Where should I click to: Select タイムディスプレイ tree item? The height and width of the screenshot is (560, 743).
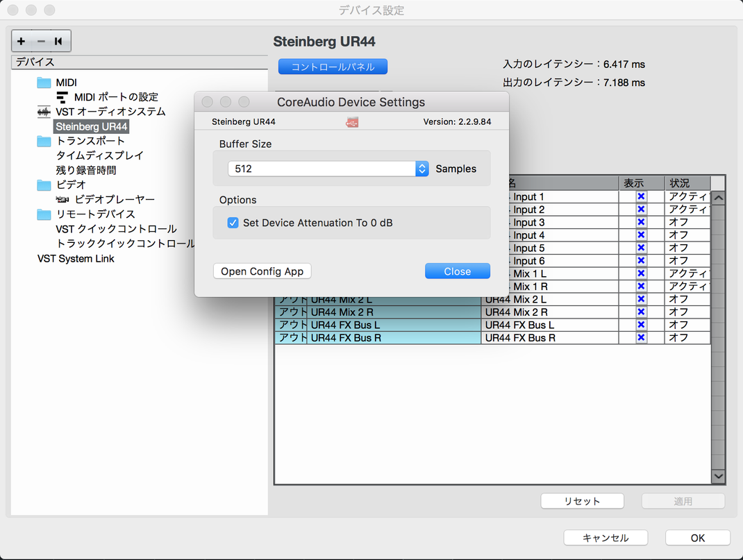point(99,155)
